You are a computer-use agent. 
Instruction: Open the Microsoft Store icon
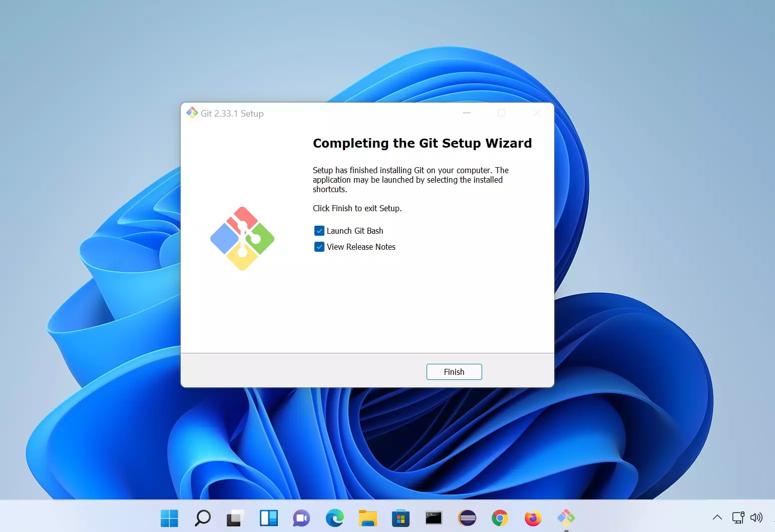coord(401,518)
